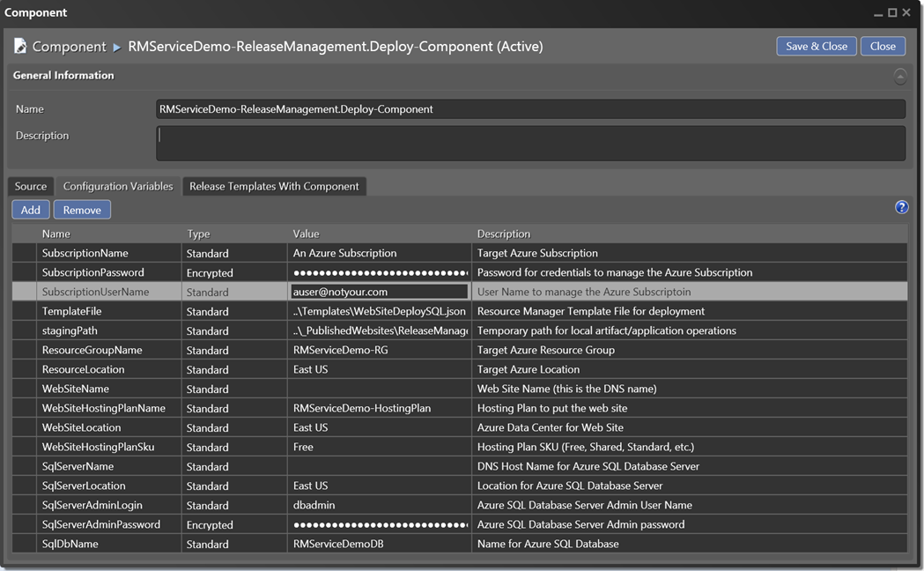
Task: Click 'Target Azure Resource Group' description
Action: tap(690, 350)
